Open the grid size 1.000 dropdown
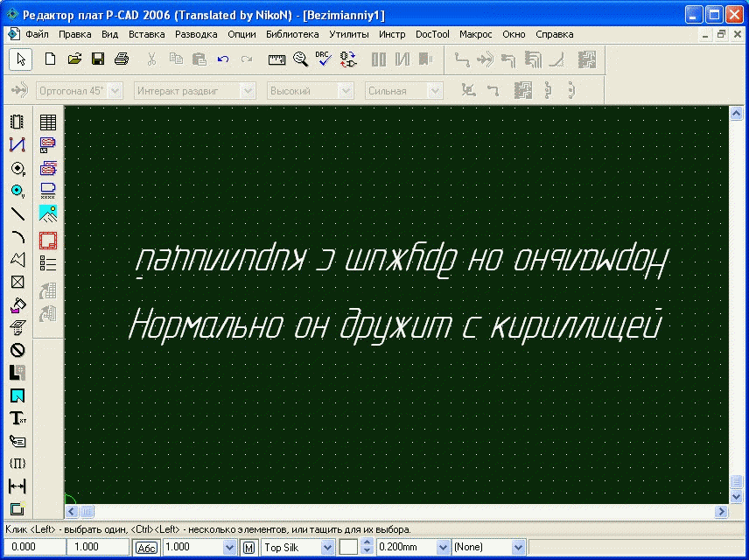The height and width of the screenshot is (560, 749). click(230, 547)
